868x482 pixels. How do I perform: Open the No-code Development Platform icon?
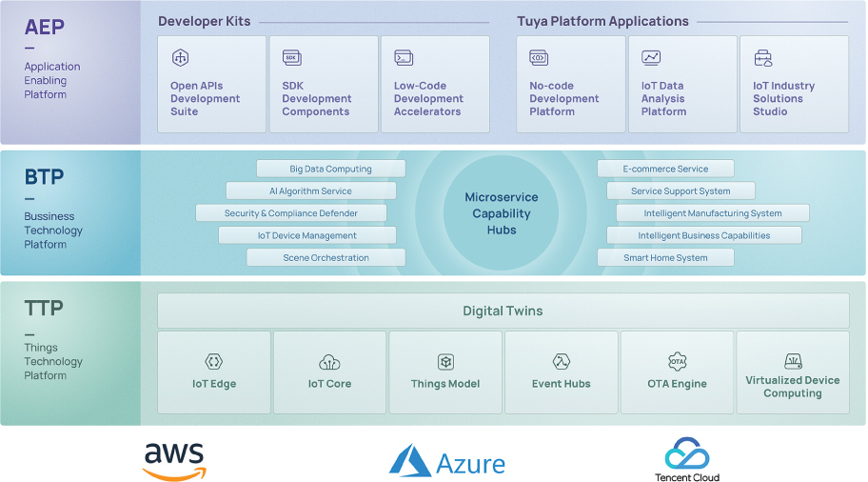[x=539, y=58]
